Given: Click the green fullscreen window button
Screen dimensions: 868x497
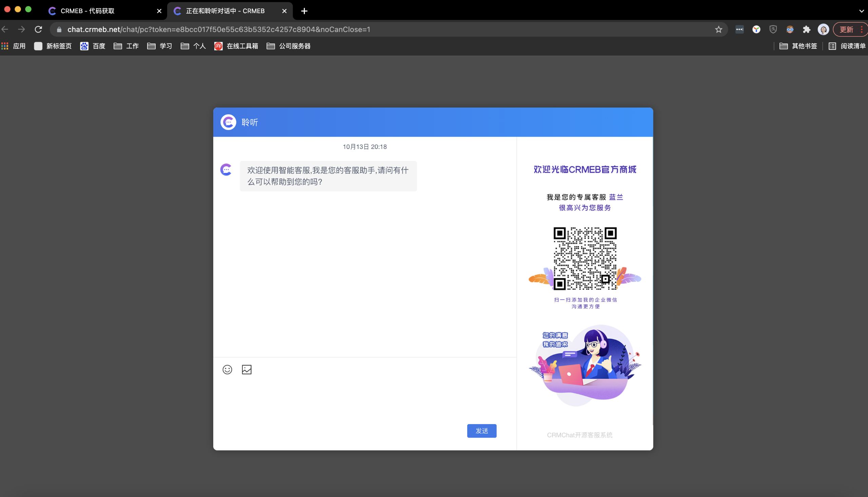Looking at the screenshot, I should (x=28, y=9).
